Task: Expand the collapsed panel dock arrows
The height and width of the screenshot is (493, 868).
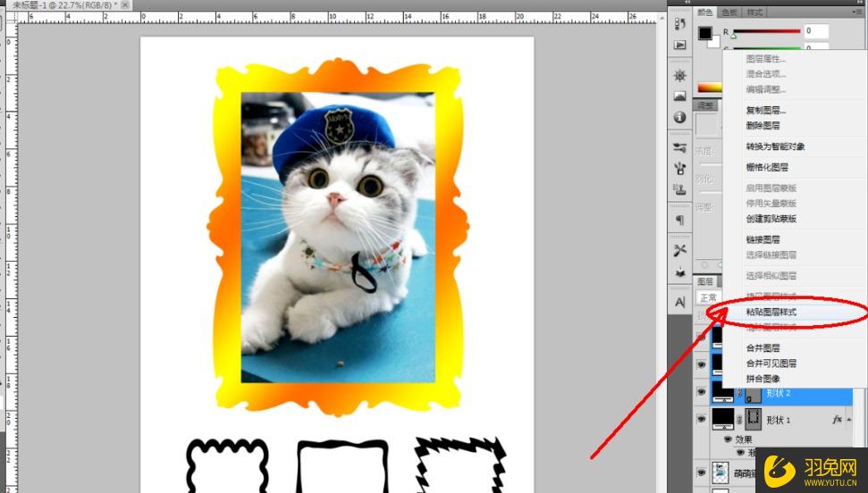Action: tap(688, 2)
